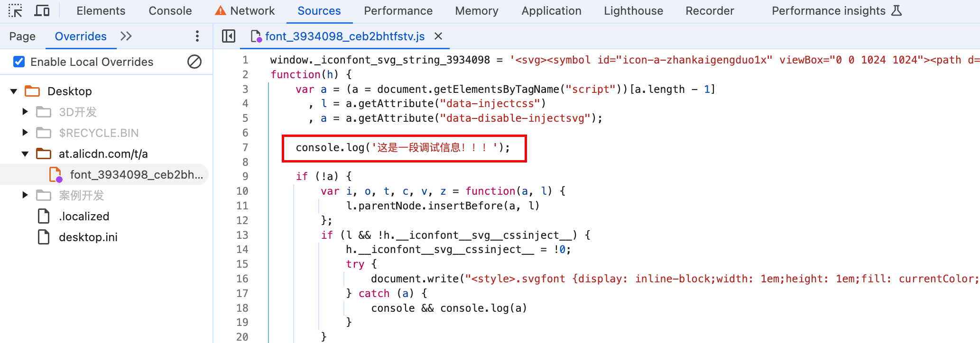Open the desktop.ini file
The image size is (980, 343).
tap(88, 237)
